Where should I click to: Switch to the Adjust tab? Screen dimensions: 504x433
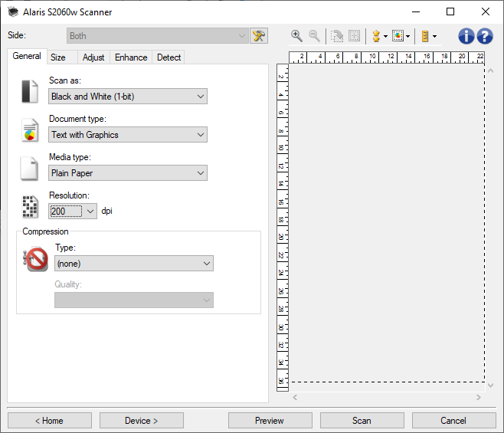(93, 57)
